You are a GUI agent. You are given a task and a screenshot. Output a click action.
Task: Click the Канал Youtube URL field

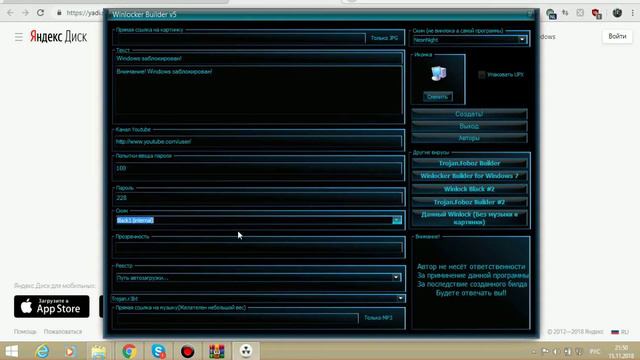pyautogui.click(x=258, y=142)
